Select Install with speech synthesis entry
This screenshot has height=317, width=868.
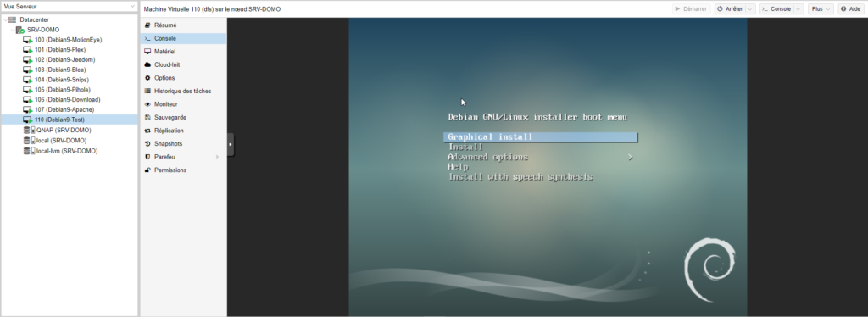[520, 177]
